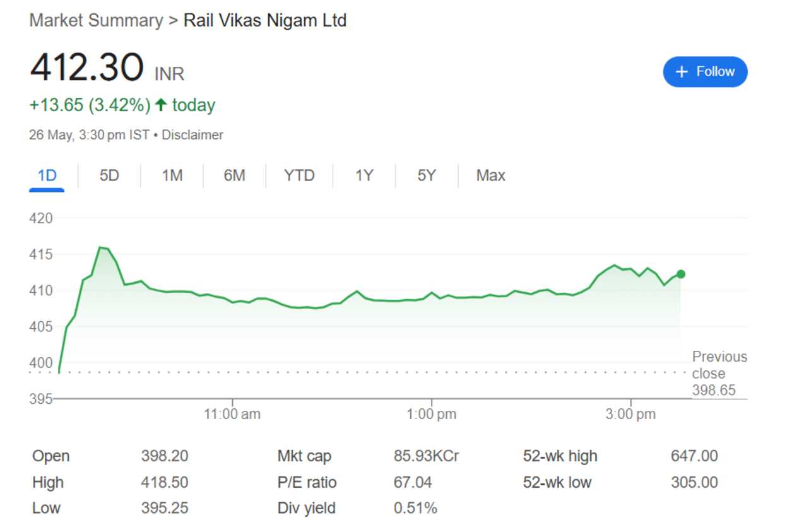View the 1Y price chart

(364, 175)
